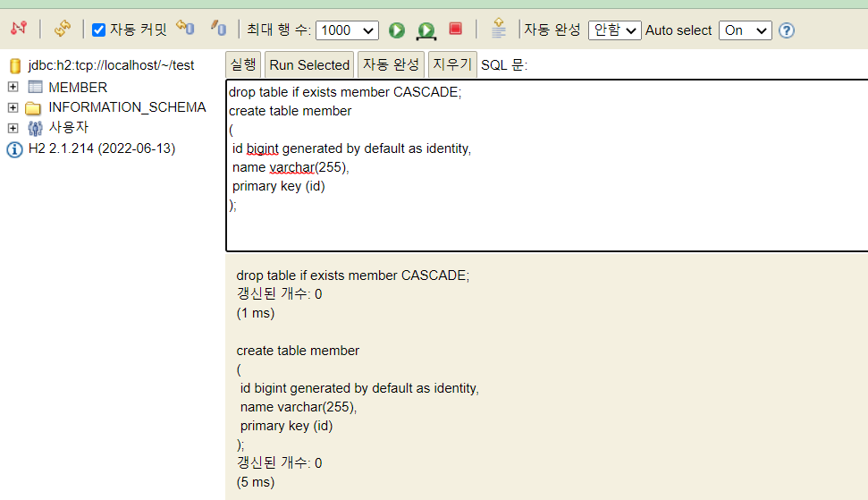Screen dimensions: 868x500
Task: Click the Run Selected button
Action: [x=309, y=64]
